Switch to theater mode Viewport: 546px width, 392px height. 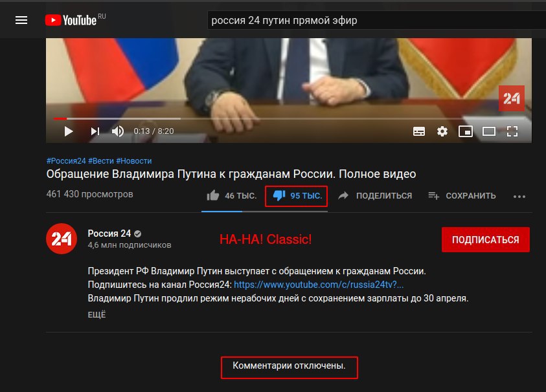[489, 131]
